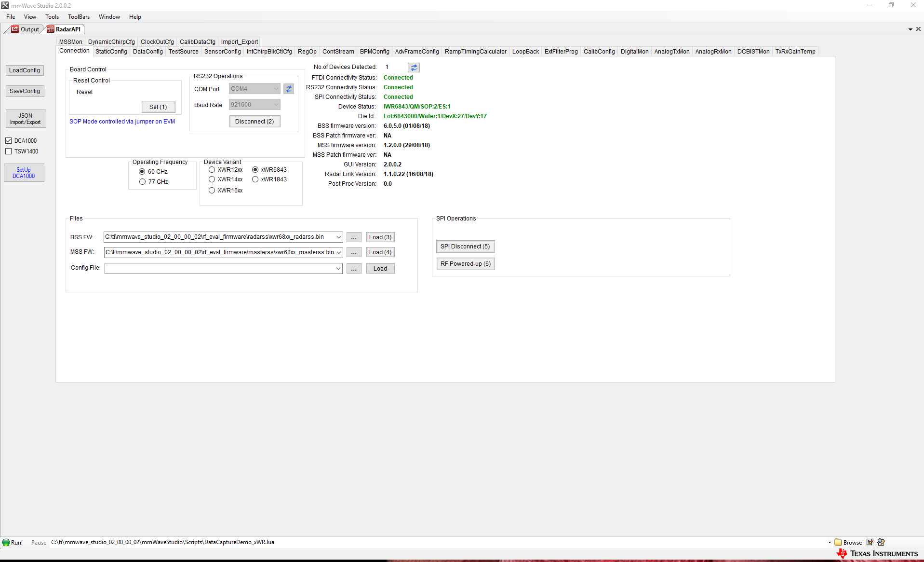
Task: Click the last script icon after Browse
Action: pyautogui.click(x=881, y=542)
